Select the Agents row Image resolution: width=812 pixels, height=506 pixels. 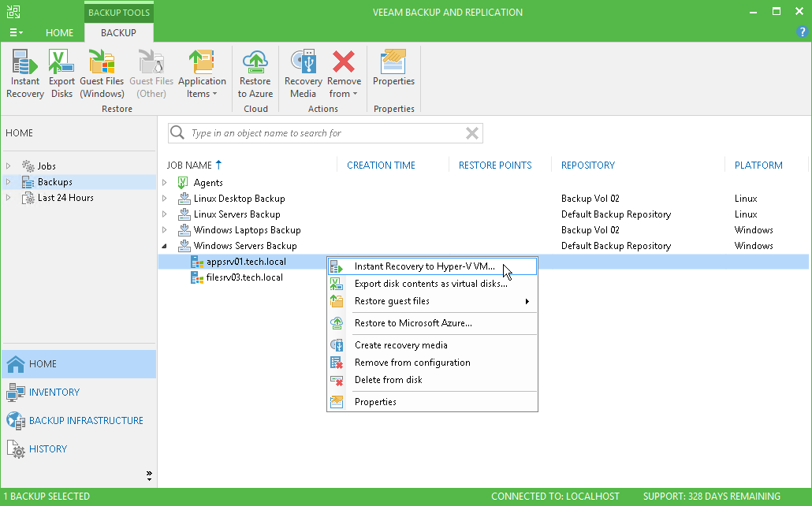pos(208,182)
